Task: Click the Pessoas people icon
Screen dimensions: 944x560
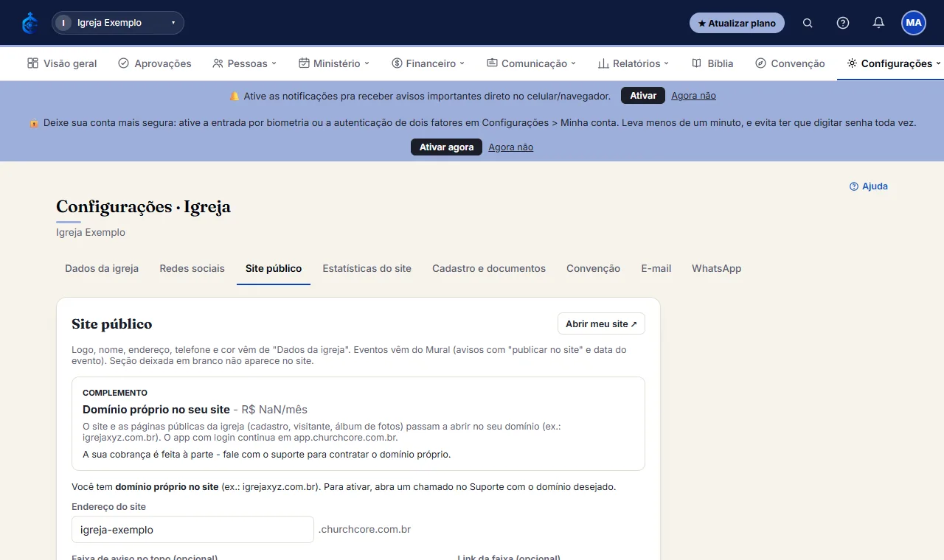Action: [218, 63]
